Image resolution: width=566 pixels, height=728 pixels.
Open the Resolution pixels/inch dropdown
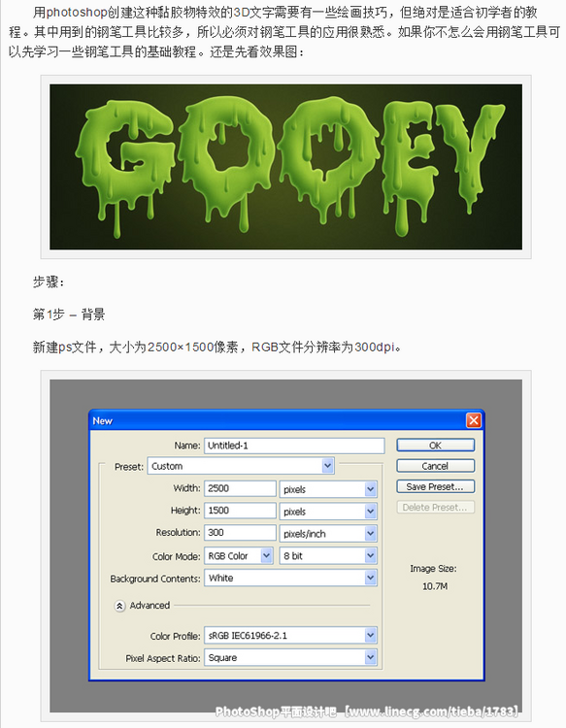(x=328, y=534)
